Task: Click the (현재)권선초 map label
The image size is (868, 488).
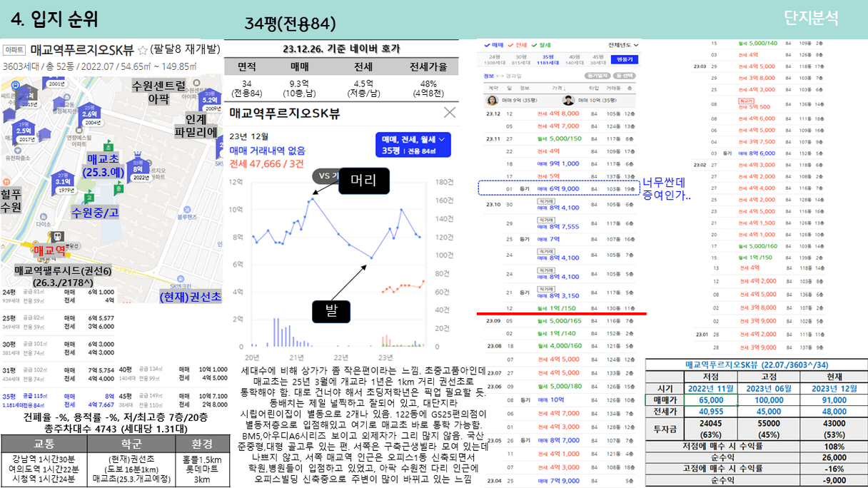Action: point(190,295)
